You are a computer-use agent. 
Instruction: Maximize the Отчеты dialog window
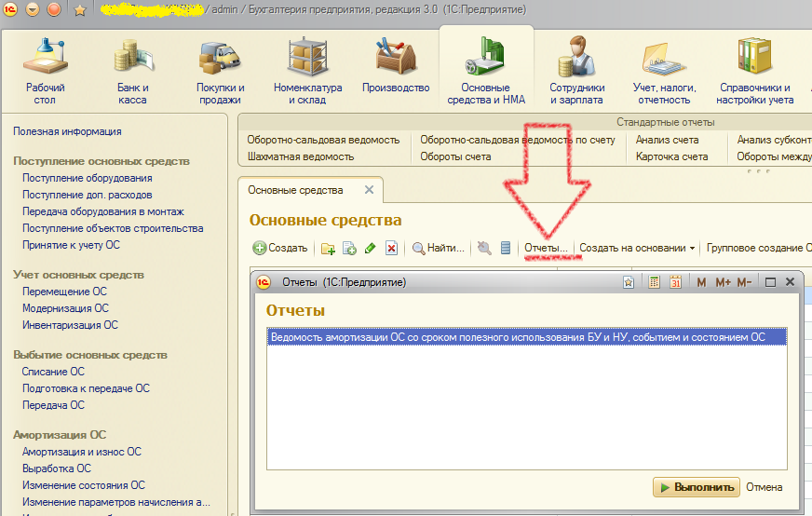tap(770, 282)
